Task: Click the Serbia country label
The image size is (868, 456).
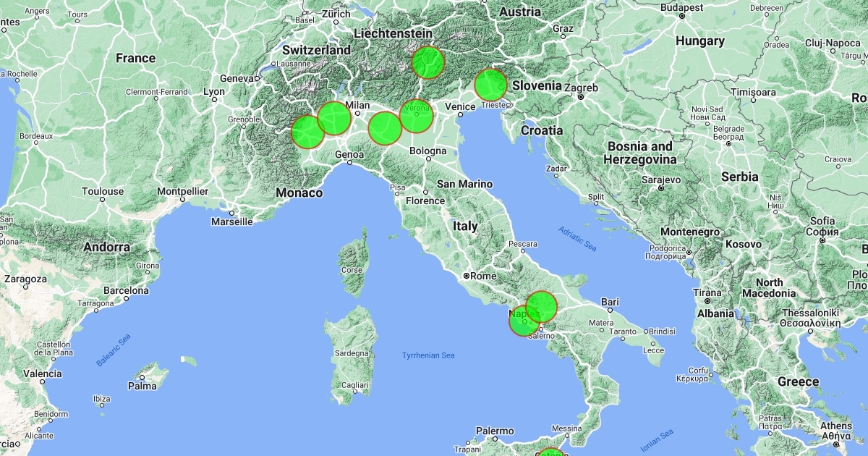Action: 739,177
